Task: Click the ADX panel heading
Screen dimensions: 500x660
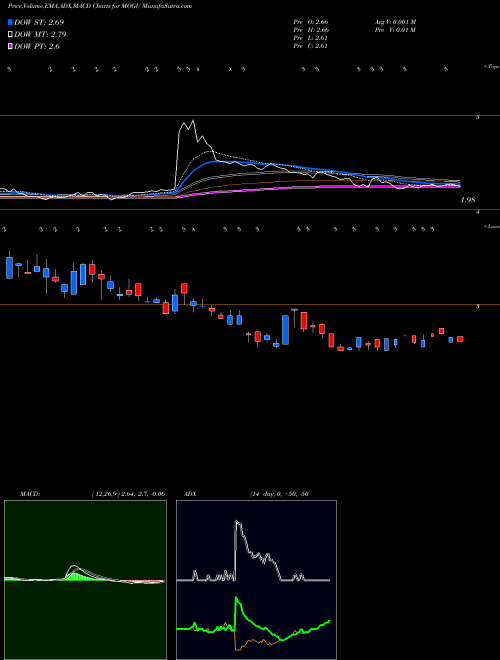Action: 190,494
